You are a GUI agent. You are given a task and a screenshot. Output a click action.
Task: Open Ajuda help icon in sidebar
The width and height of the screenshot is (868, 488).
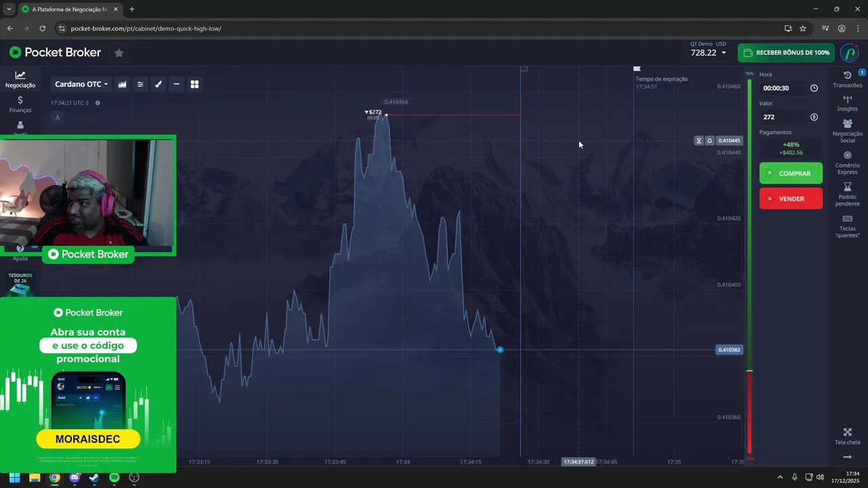20,253
